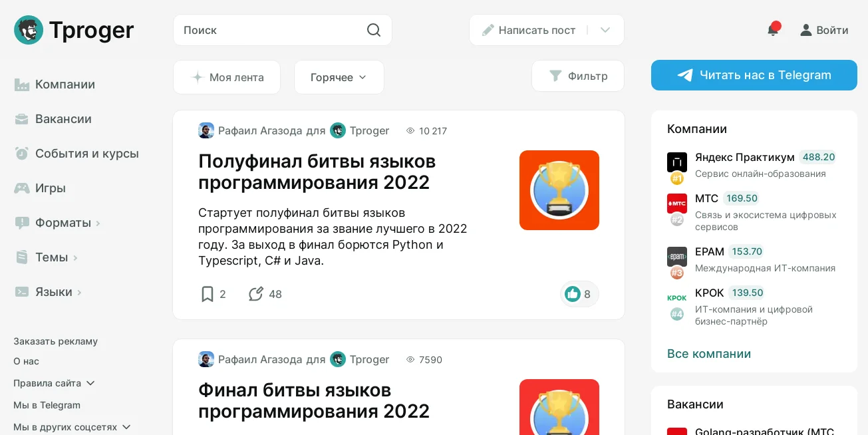The image size is (868, 435).
Task: Click the 10 217 views counter
Action: (426, 131)
